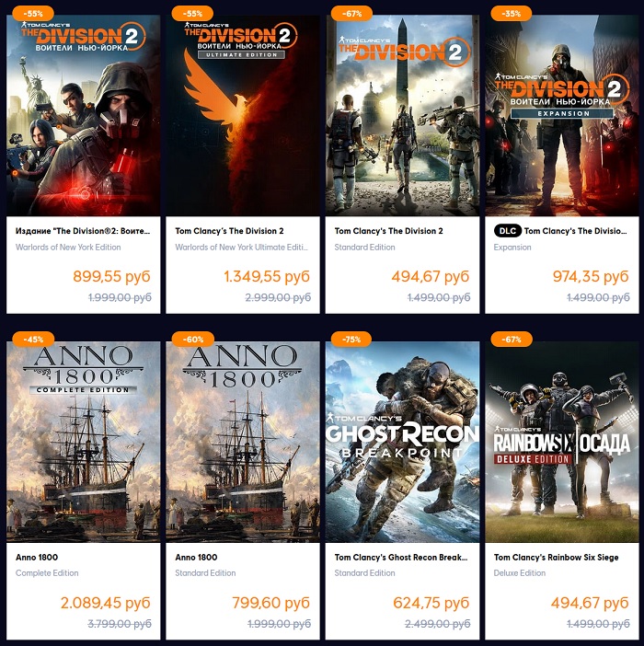644x646 pixels.
Task: Click the -75% discount badge on Ghost Recon
Action: 351,340
